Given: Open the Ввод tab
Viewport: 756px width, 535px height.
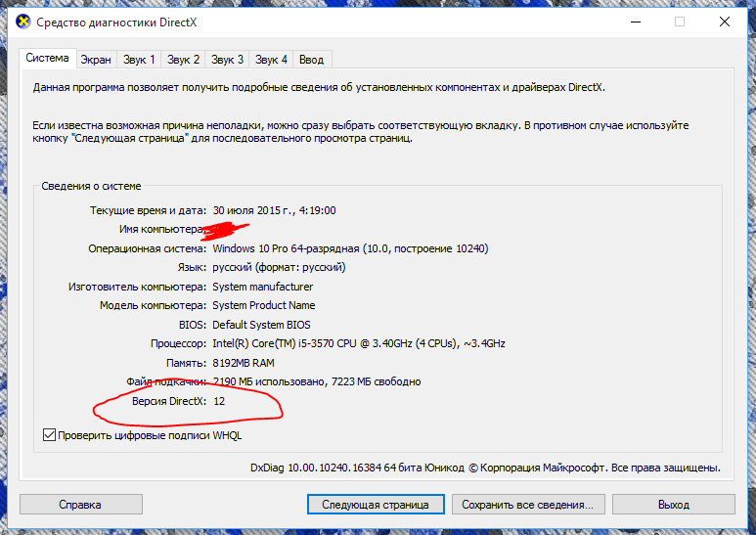Looking at the screenshot, I should click(x=311, y=60).
